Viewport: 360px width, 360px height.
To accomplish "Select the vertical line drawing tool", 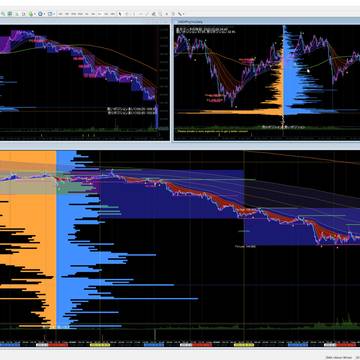I will 134,14.
